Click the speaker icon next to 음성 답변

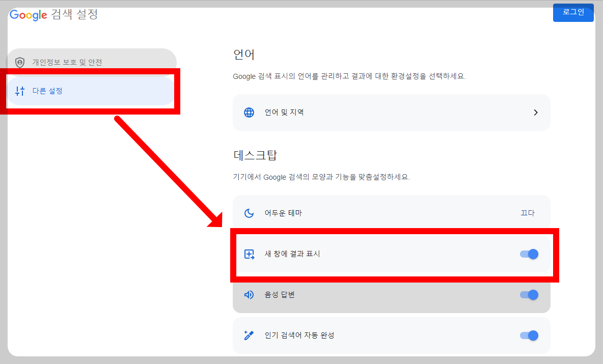249,294
